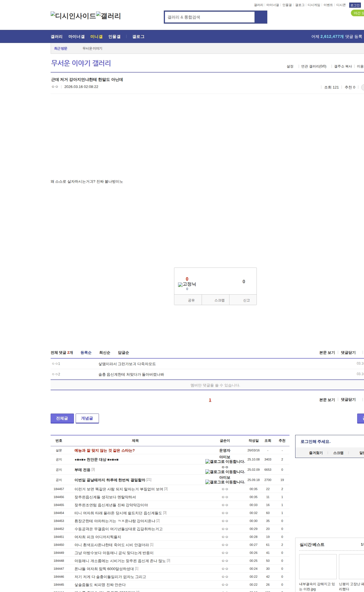The height and width of the screenshot is (592, 364).
Task: Click the 로그인 button at top right
Action: tap(355, 5)
